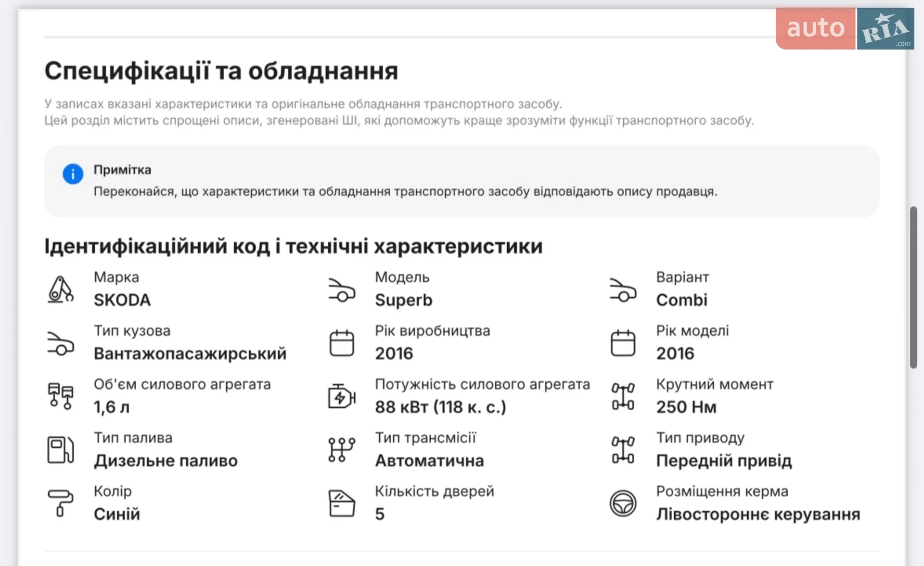Click the Марка brand icon next to SKODA
Screen dimensions: 924x566
[x=61, y=289]
